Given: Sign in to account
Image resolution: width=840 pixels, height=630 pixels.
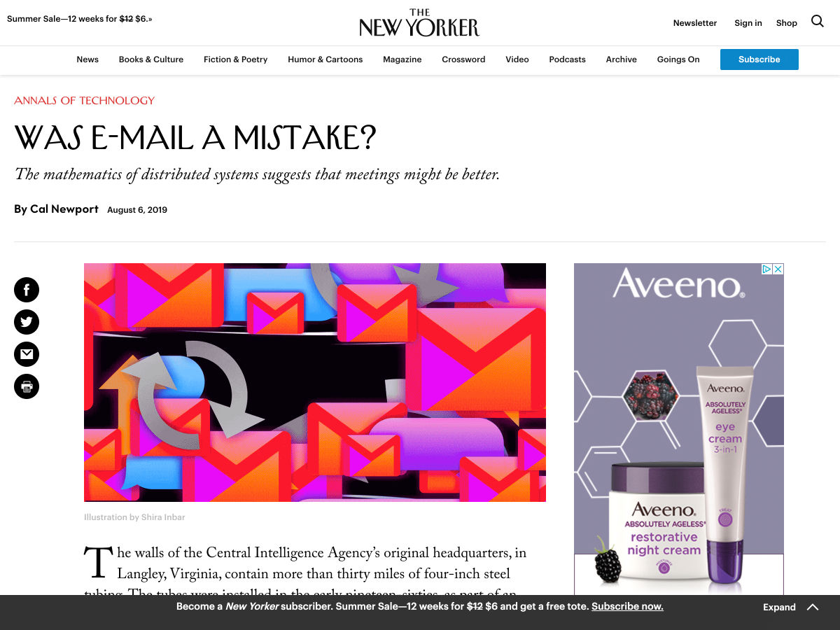Looking at the screenshot, I should [748, 23].
